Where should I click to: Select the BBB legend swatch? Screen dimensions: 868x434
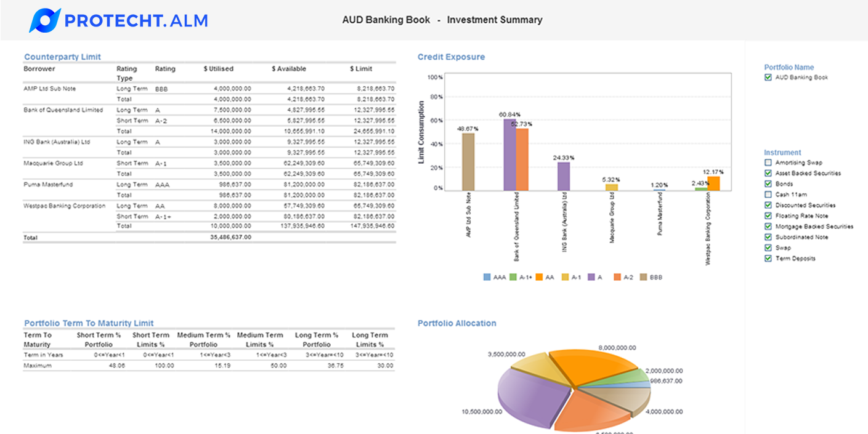tap(642, 277)
